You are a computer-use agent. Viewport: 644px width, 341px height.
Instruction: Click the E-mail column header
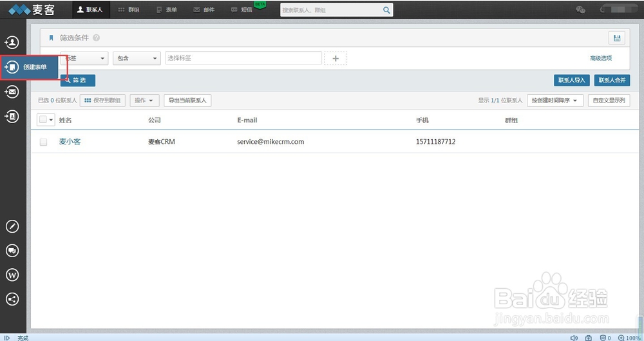[x=247, y=120]
